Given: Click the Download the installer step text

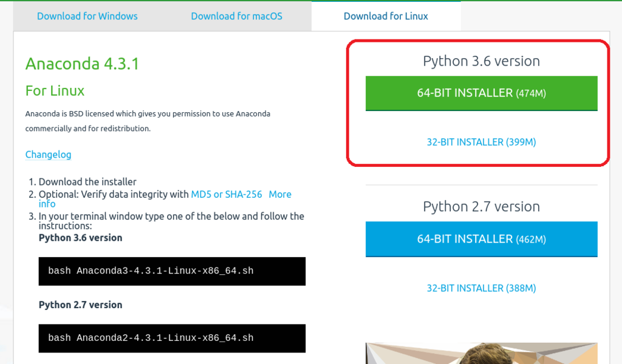Looking at the screenshot, I should pos(87,182).
